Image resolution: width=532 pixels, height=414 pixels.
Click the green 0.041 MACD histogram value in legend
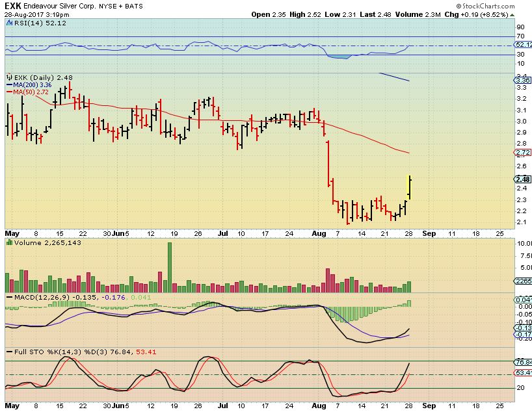click(140, 298)
